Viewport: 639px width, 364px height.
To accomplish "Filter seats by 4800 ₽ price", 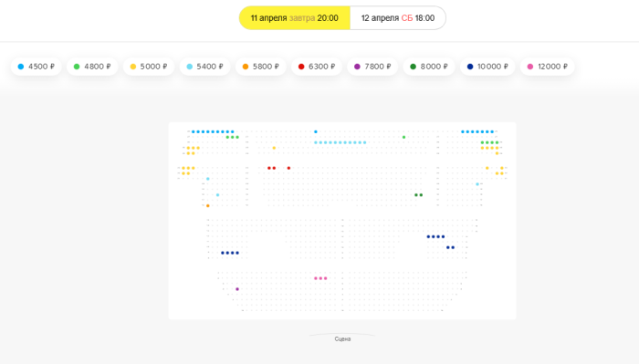I will click(x=92, y=67).
